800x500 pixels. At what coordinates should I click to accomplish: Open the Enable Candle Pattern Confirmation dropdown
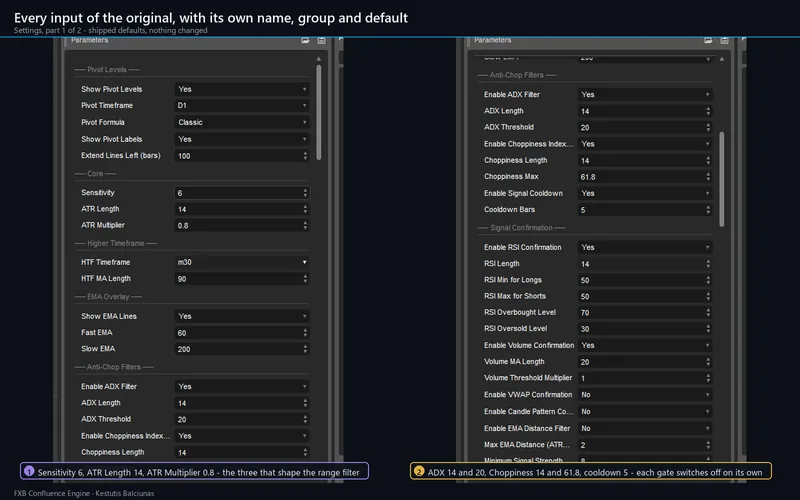pos(645,412)
